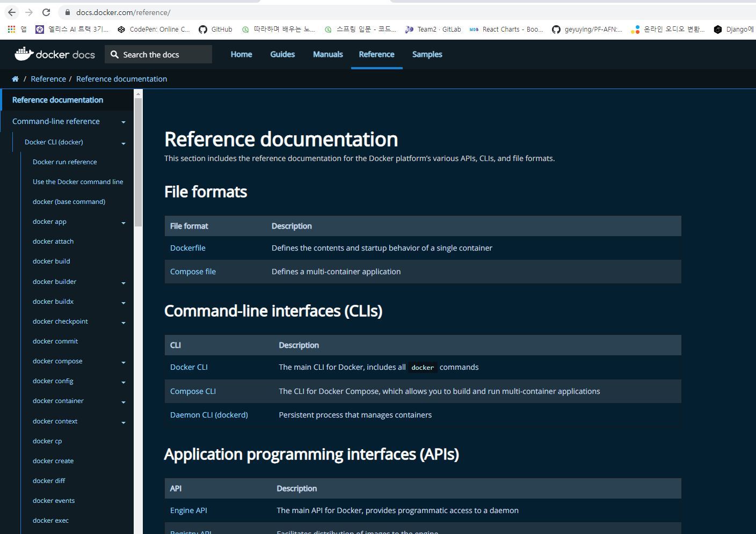The width and height of the screenshot is (756, 534).
Task: Open the Guides nav tab
Action: [x=282, y=54]
